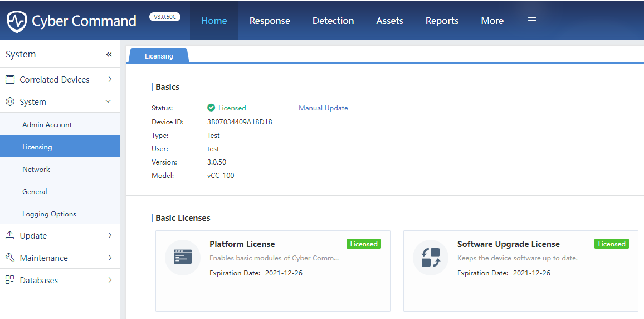The width and height of the screenshot is (644, 319).
Task: Expand the Update section chevron
Action: coord(110,235)
